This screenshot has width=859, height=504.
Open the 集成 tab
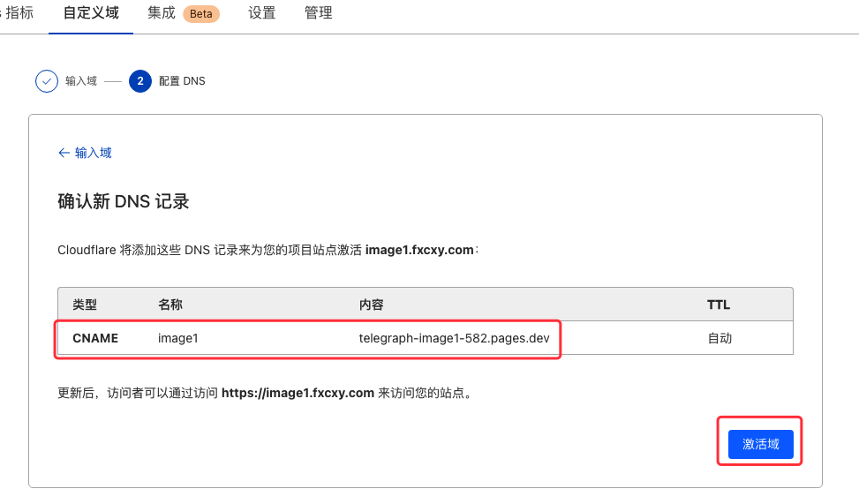(x=161, y=12)
